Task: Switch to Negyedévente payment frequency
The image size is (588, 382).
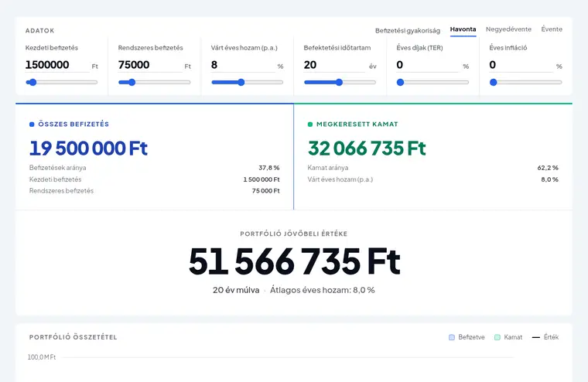Action: [x=508, y=29]
